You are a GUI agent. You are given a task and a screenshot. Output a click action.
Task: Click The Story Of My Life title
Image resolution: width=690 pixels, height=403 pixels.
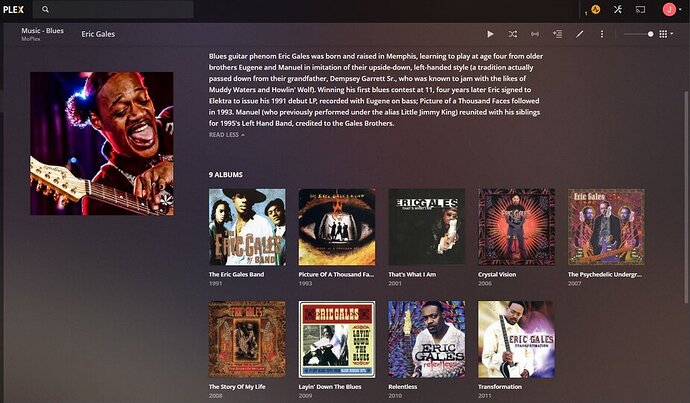[237, 387]
